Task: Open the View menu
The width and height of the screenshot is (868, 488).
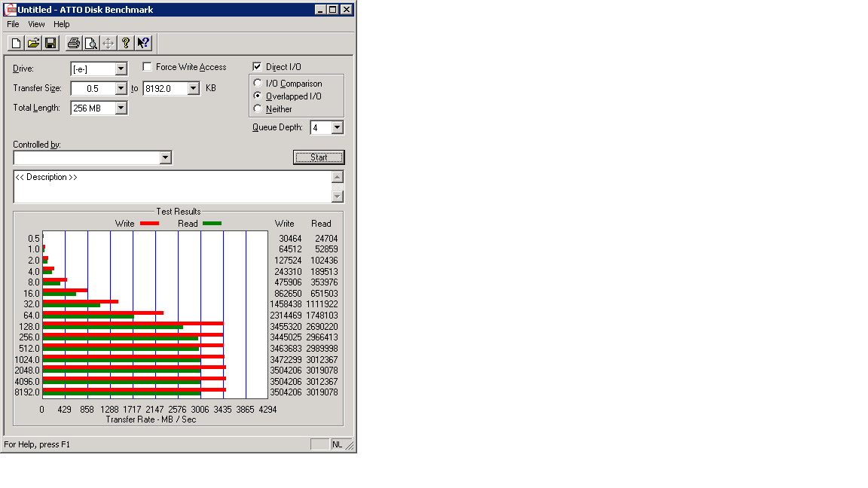Action: [36, 24]
